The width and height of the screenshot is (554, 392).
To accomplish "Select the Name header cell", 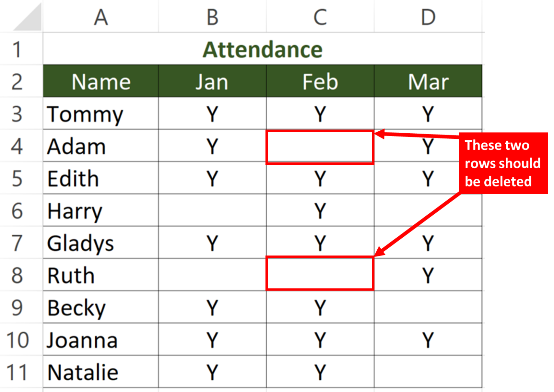I will 101,82.
